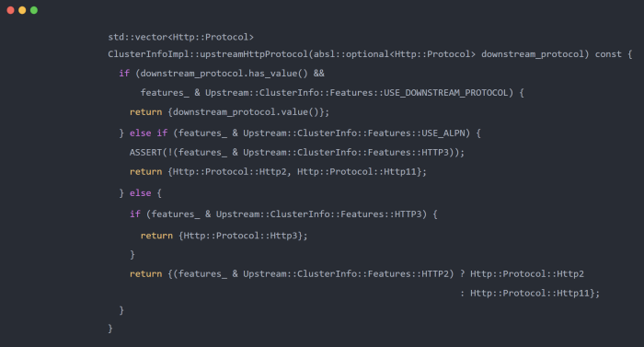
Task: Click the standalone 'else' keyword
Action: [141, 193]
